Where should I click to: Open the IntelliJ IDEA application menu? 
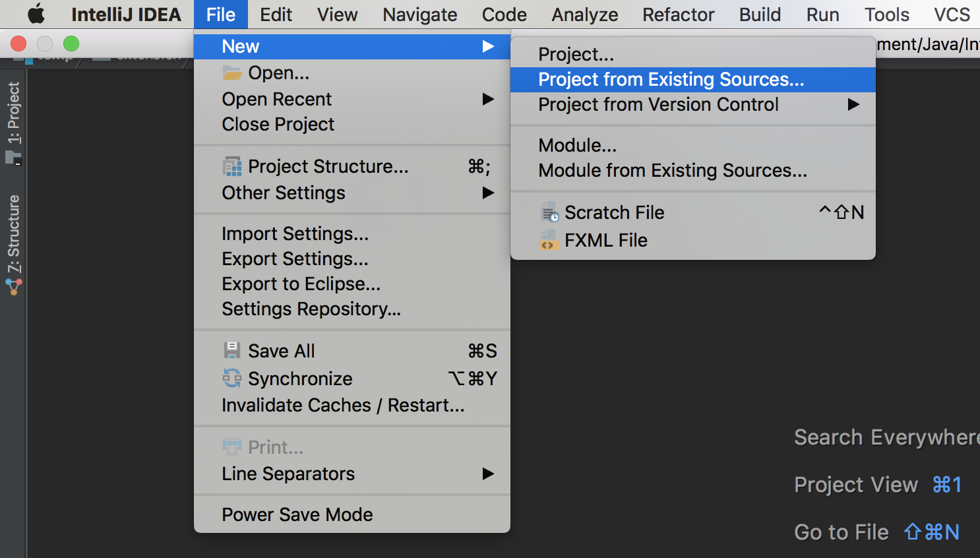(x=126, y=15)
